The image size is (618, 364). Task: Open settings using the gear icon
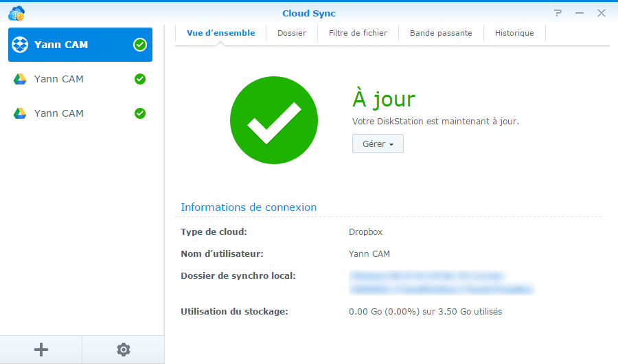pyautogui.click(x=124, y=350)
